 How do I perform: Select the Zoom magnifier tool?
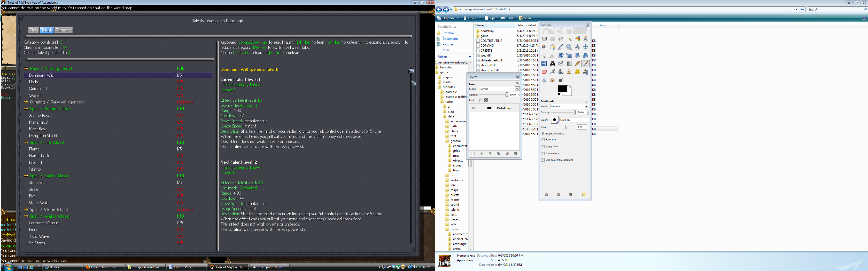(x=569, y=47)
